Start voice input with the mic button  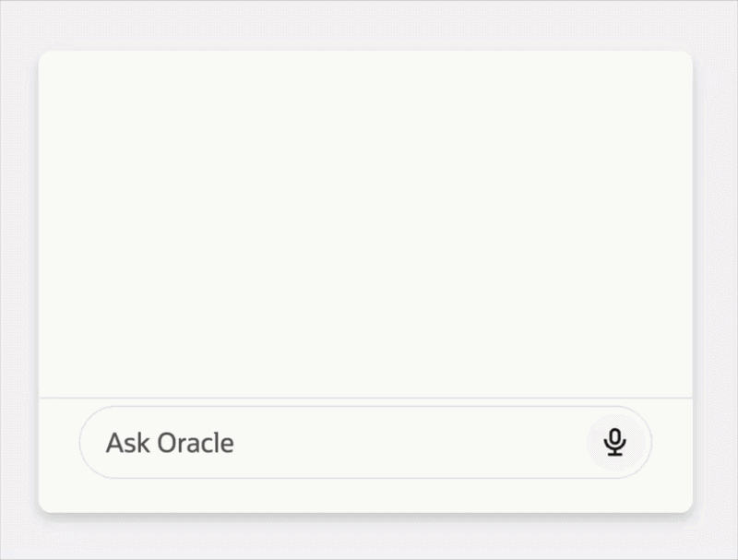point(615,443)
